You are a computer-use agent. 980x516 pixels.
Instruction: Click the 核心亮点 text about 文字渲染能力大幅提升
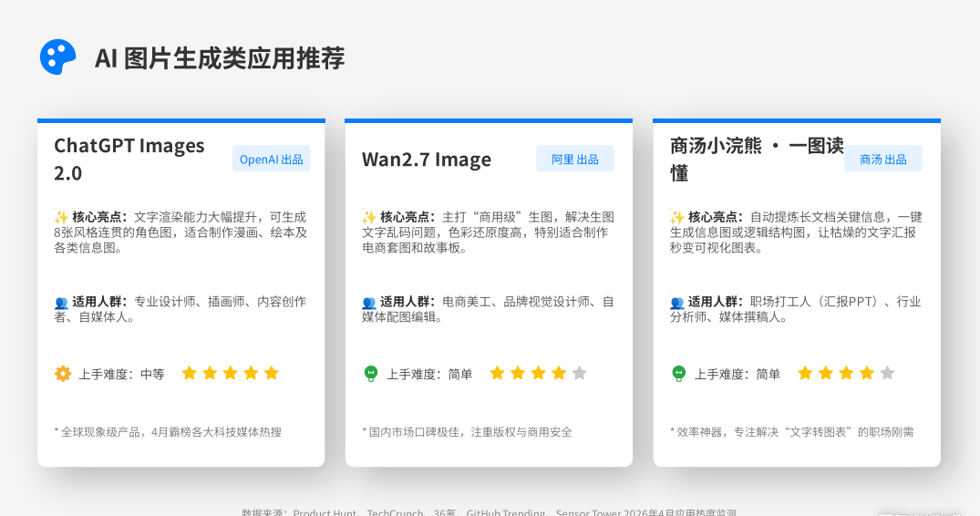(x=181, y=232)
